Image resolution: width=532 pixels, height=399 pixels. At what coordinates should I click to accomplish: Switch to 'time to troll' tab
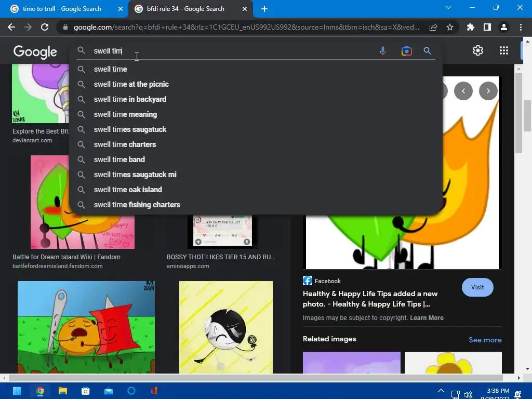tap(62, 9)
